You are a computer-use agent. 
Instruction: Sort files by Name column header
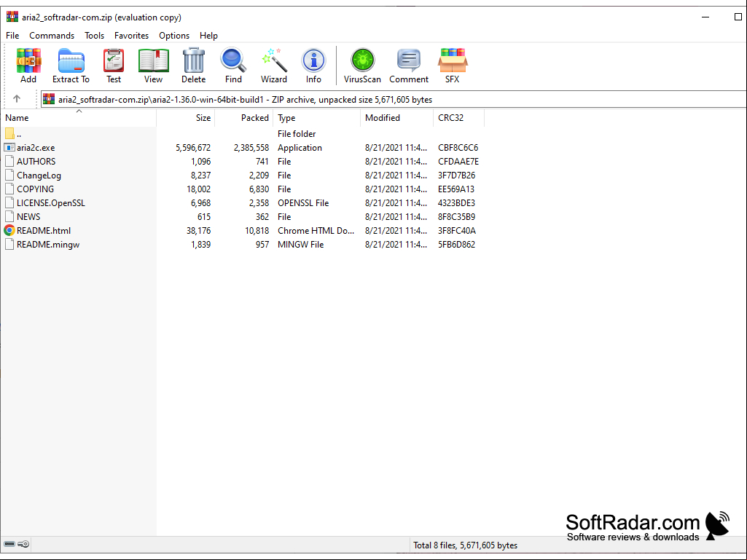[x=79, y=118]
